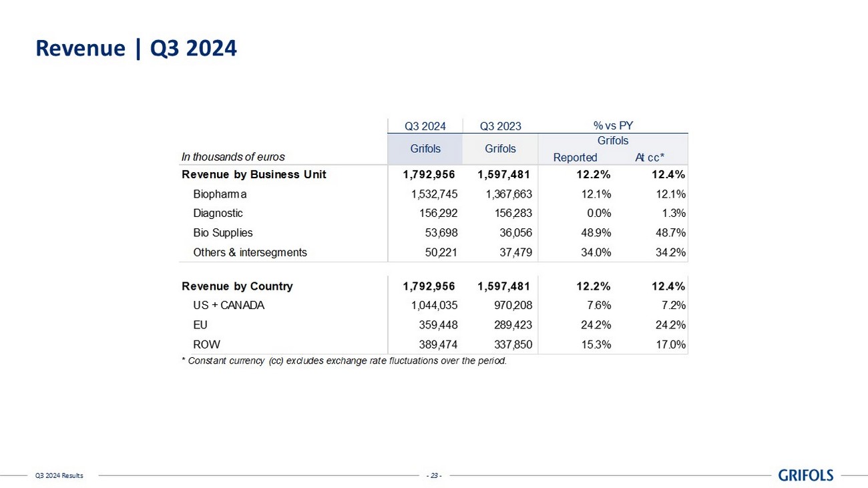Click the ROW region row label
This screenshot has height=488, width=868.
click(206, 344)
